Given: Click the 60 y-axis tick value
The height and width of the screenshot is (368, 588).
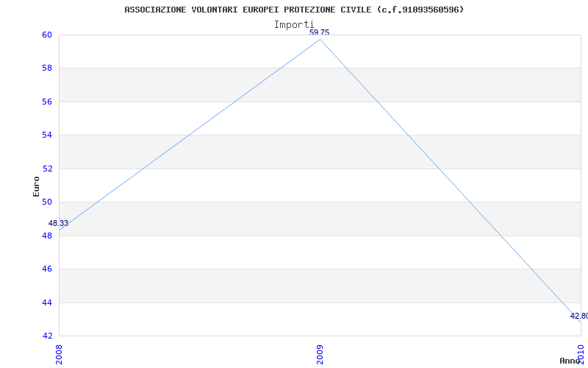Looking at the screenshot, I should pos(46,35).
